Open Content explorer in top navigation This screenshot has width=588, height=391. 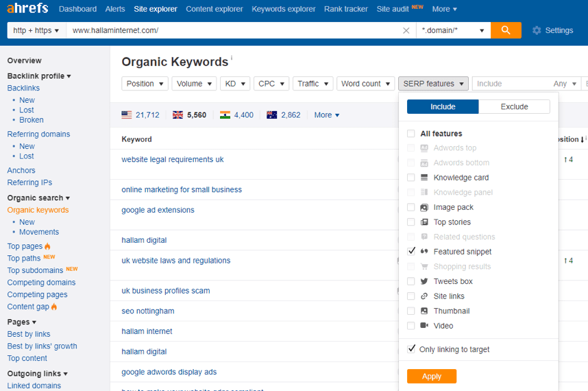(x=215, y=9)
